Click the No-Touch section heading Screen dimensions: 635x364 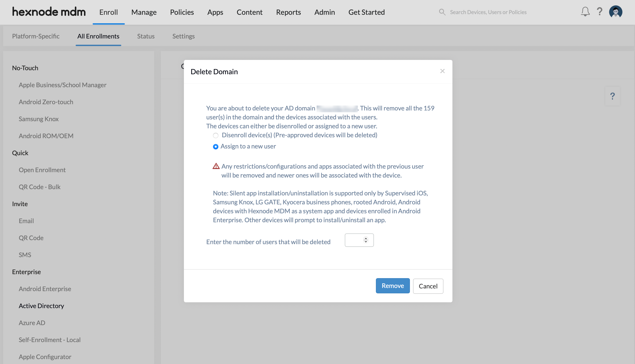tap(25, 68)
